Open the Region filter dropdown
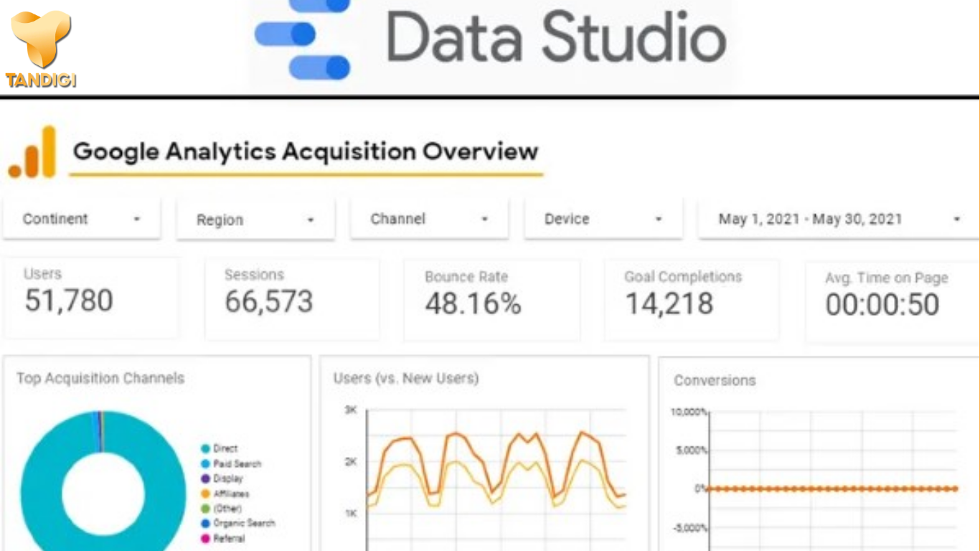This screenshot has height=551, width=980. pos(255,220)
